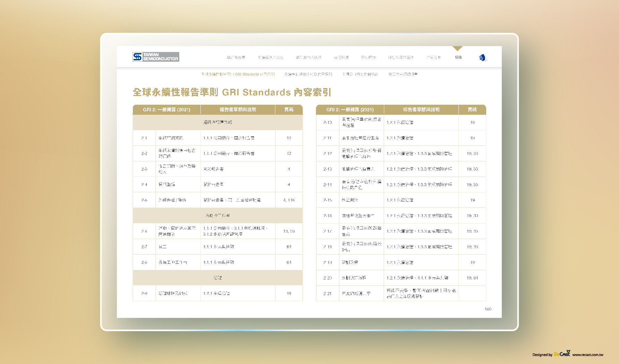Open the www.recast.com.tw link
Viewport: 619px width, 364px height.
pos(588,355)
